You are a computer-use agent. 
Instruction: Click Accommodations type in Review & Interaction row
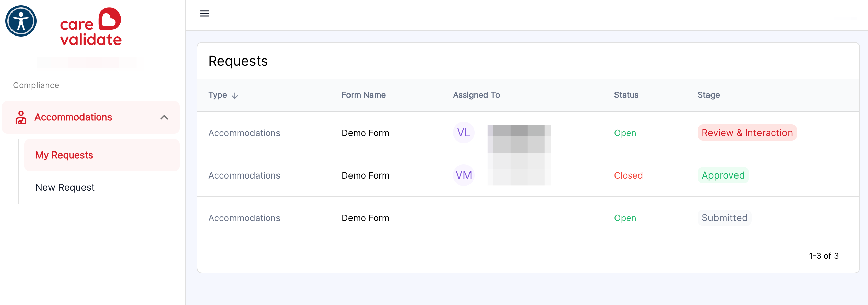tap(244, 133)
